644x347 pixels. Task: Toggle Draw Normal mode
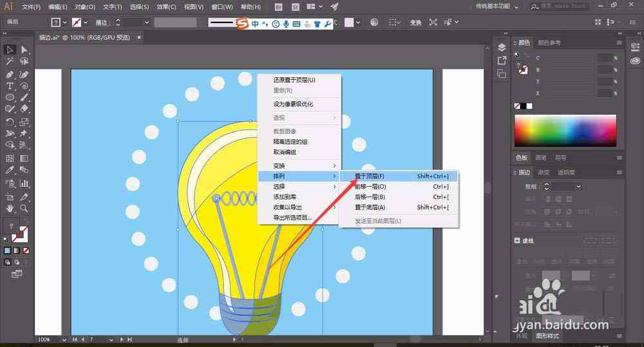[x=7, y=262]
